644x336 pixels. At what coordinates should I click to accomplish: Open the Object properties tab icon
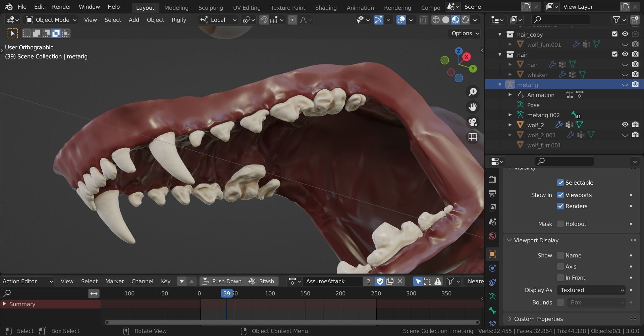[492, 254]
